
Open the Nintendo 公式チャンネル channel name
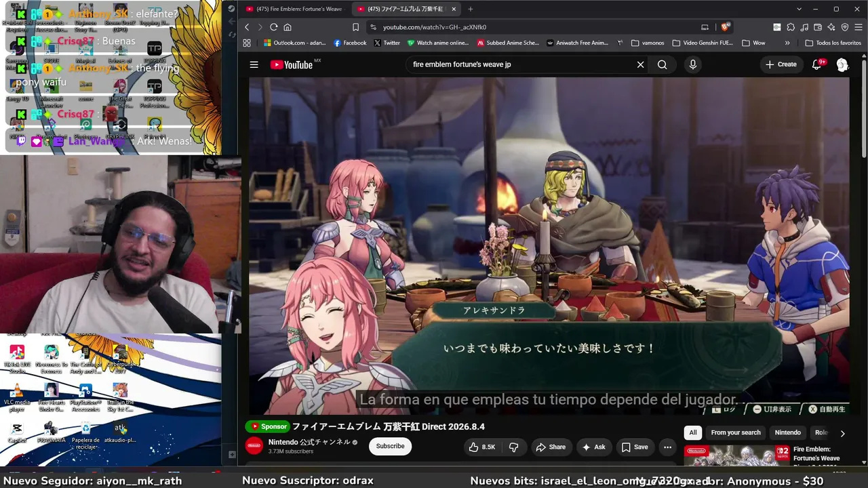[309, 442]
